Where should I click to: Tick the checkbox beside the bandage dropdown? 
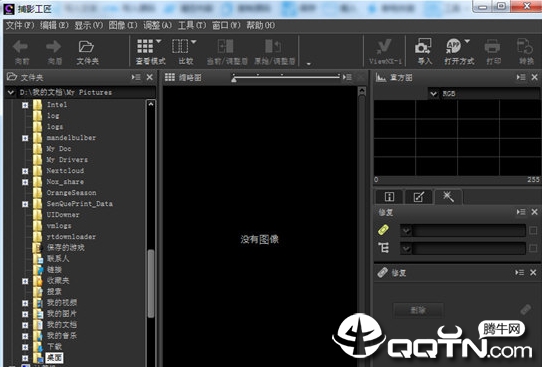(533, 230)
